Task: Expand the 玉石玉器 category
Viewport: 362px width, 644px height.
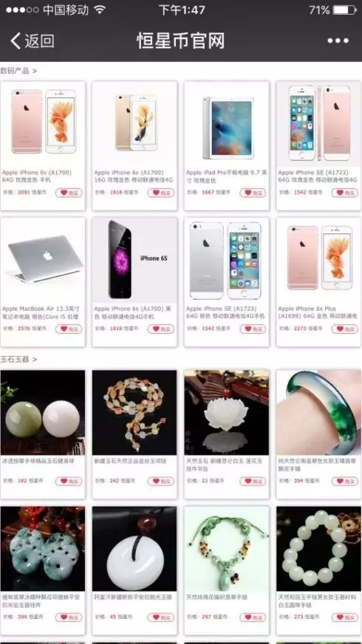Action: (18, 360)
